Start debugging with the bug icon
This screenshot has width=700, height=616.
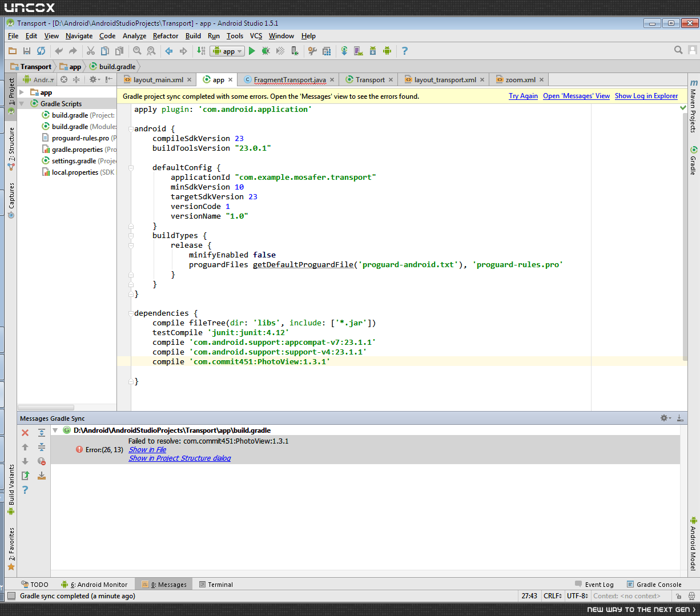click(266, 51)
